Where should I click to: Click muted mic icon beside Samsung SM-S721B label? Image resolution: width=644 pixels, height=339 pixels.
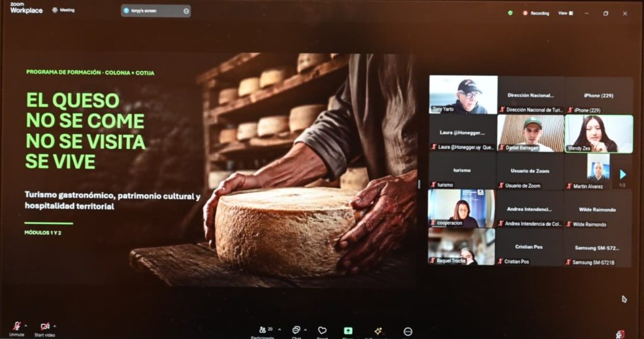(569, 262)
